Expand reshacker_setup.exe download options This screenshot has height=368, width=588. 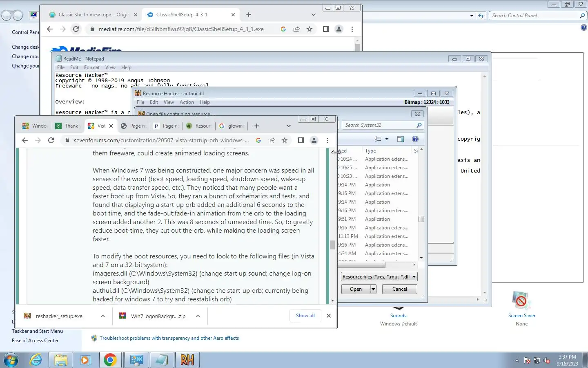click(103, 316)
